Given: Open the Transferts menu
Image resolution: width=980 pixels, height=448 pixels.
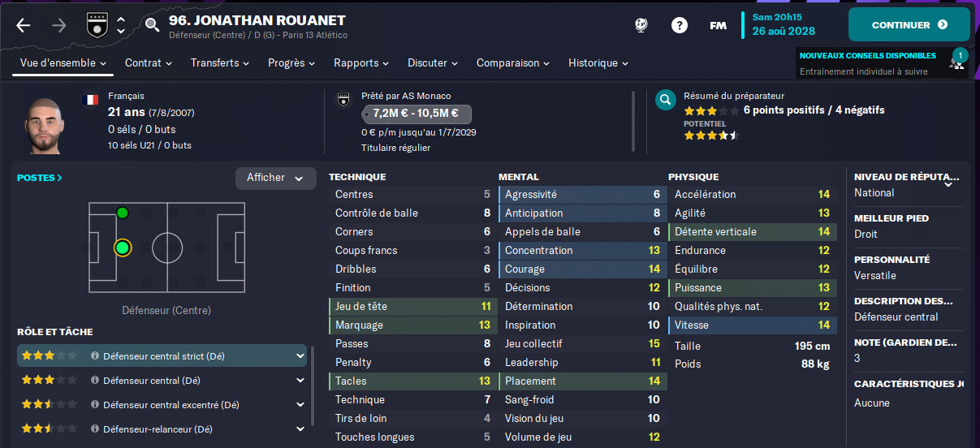Looking at the screenshot, I should tap(219, 62).
